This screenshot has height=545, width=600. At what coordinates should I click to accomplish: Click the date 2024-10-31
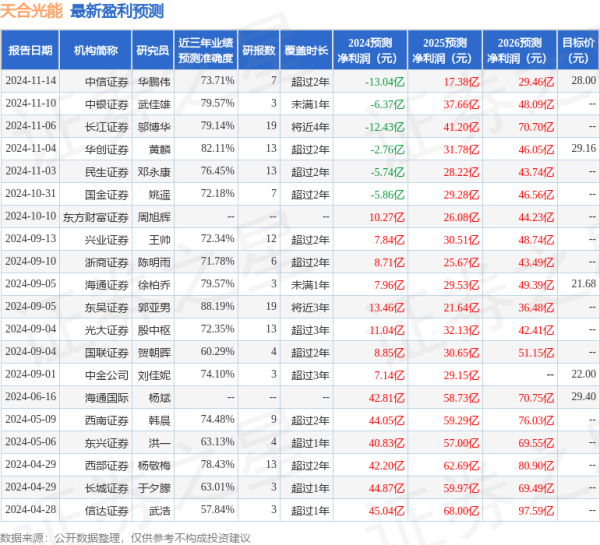click(31, 194)
